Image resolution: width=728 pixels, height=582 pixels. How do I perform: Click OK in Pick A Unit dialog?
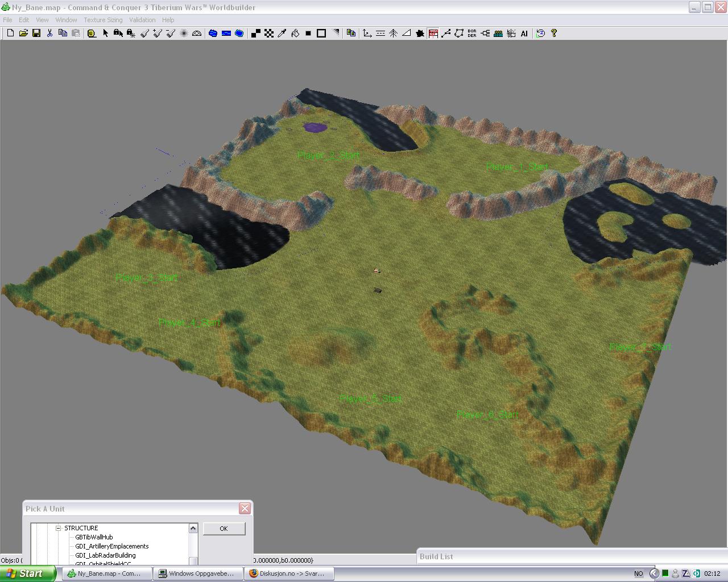224,529
